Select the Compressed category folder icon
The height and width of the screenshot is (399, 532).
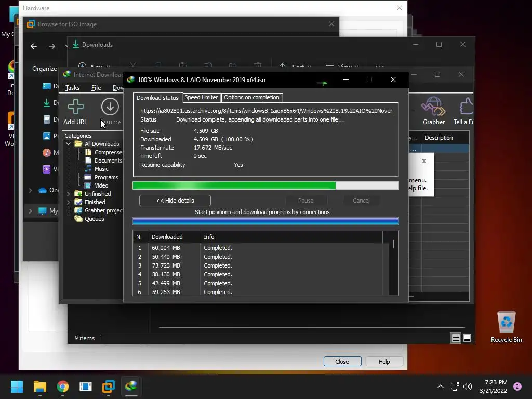tap(88, 152)
